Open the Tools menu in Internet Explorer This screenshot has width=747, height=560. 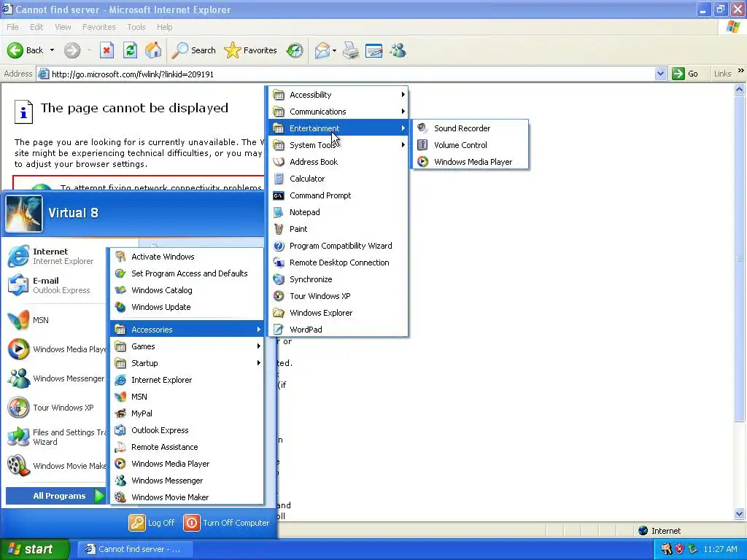coord(136,27)
